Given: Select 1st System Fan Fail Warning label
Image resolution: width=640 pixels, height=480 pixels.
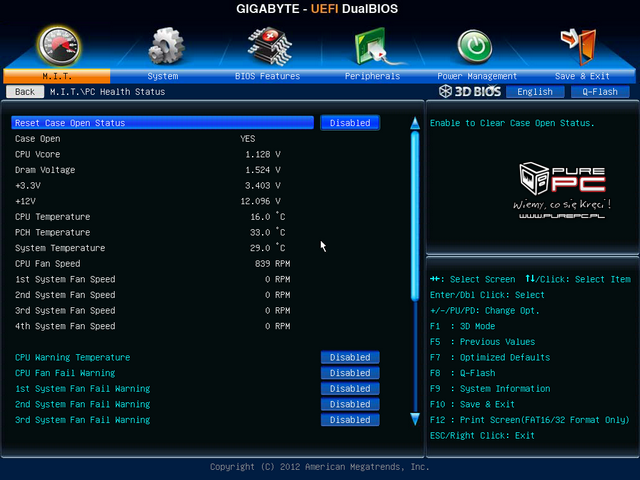Looking at the screenshot, I should pos(82,388).
